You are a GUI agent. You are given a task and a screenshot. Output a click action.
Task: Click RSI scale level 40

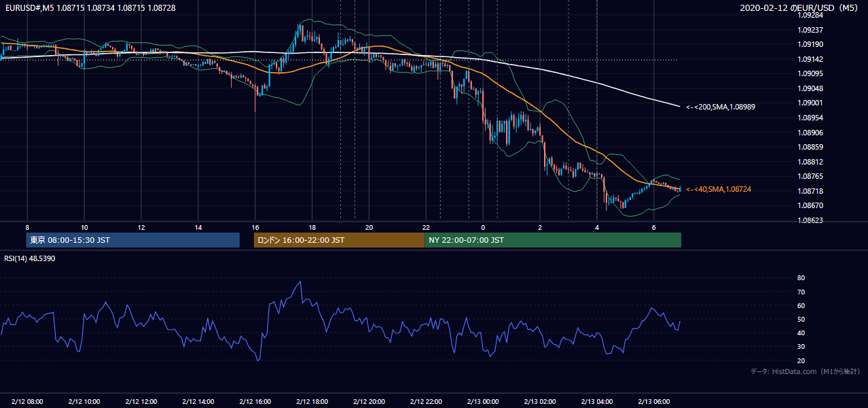tap(801, 333)
